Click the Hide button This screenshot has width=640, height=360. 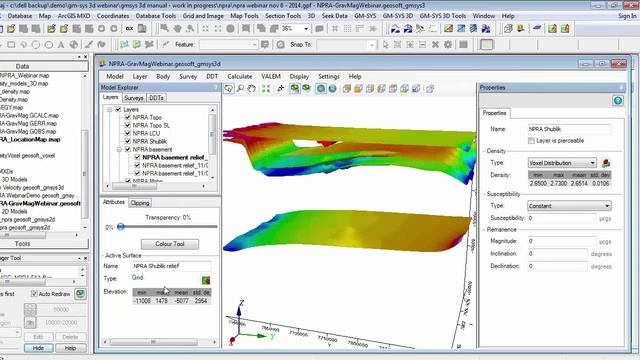coord(38,348)
